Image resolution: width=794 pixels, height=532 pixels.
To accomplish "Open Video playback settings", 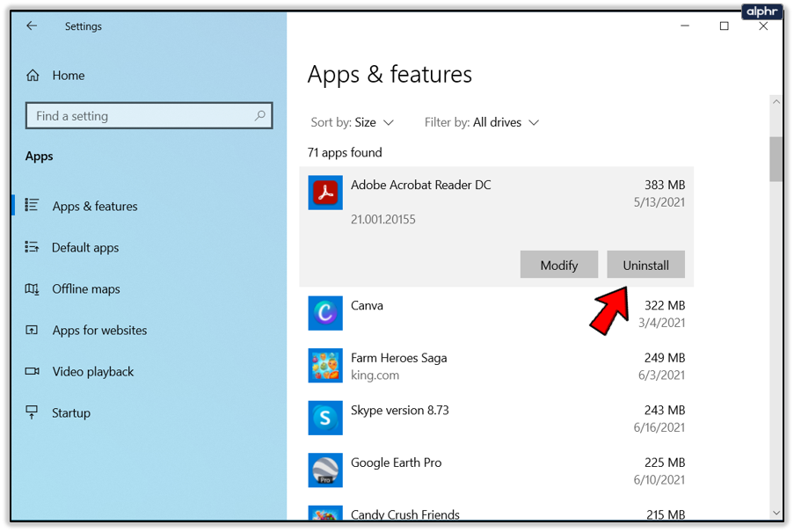I will tap(93, 372).
